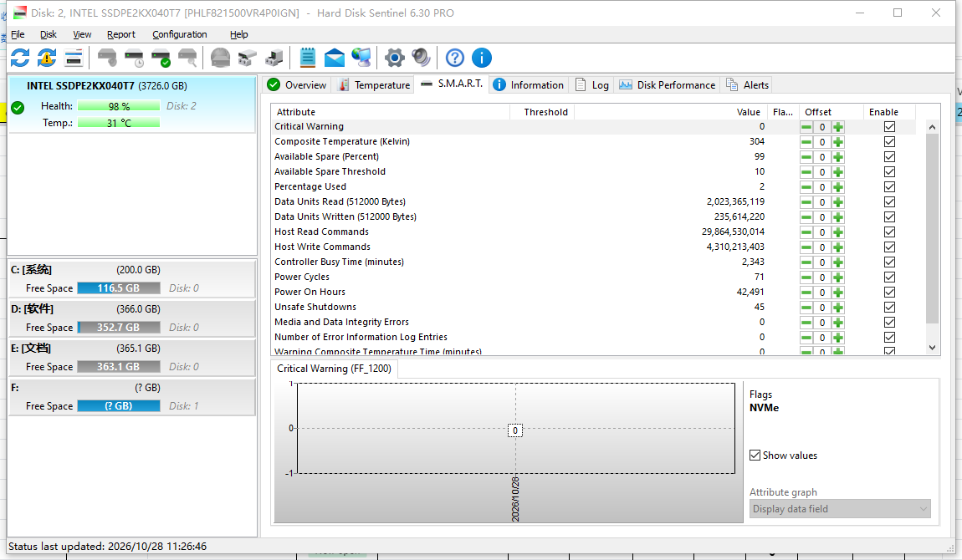Switch to the Alerts tab
The image size is (962, 560).
[x=747, y=85]
